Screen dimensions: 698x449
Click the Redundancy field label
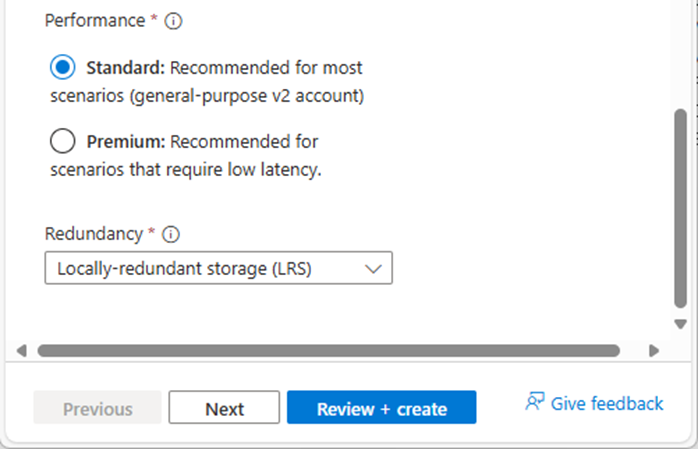(x=94, y=234)
